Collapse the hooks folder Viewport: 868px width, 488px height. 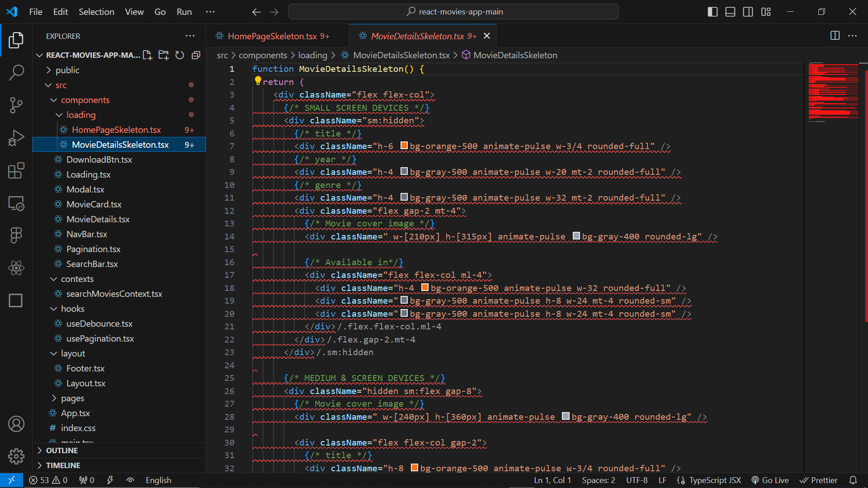coord(72,309)
